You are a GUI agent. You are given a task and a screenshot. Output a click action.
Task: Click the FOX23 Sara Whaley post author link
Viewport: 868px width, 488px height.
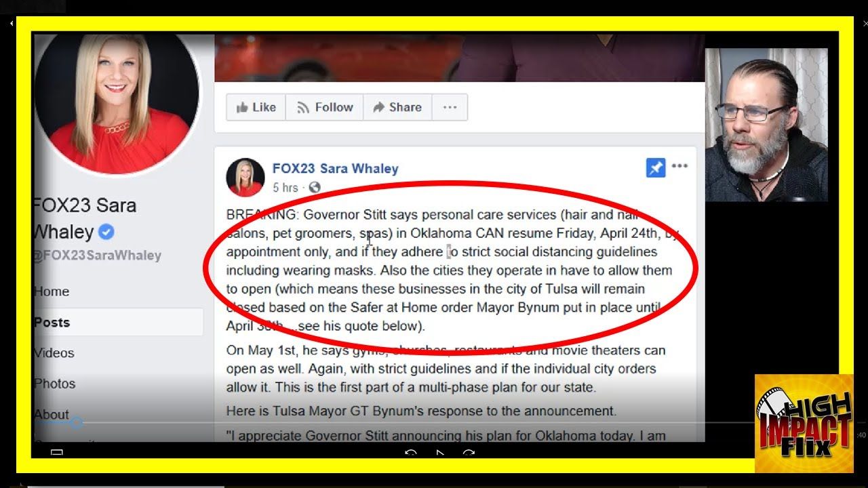335,168
